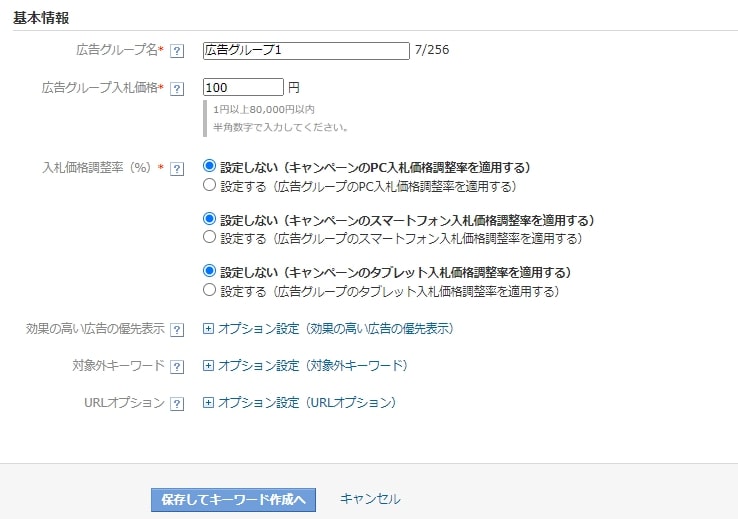The height and width of the screenshot is (519, 738).
Task: Expand the plus box for 対象外キーワード options
Action: click(208, 366)
